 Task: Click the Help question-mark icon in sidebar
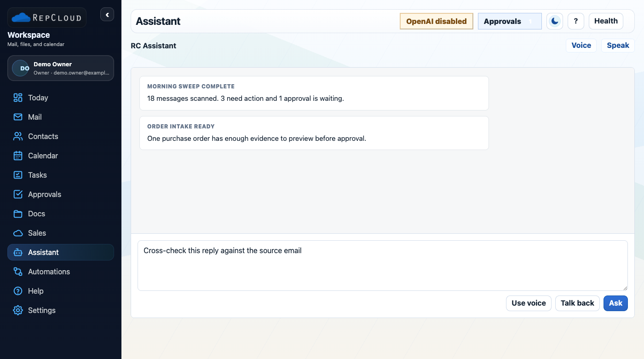tap(18, 291)
